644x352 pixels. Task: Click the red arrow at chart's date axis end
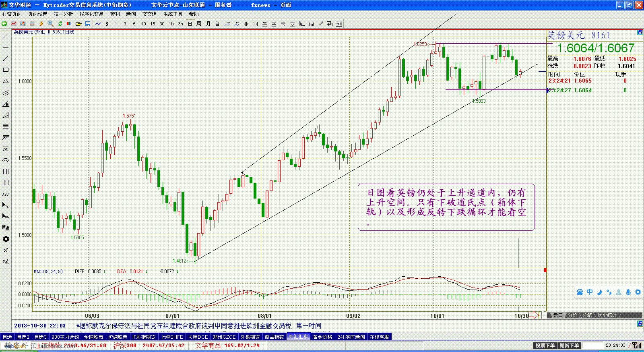(x=534, y=315)
